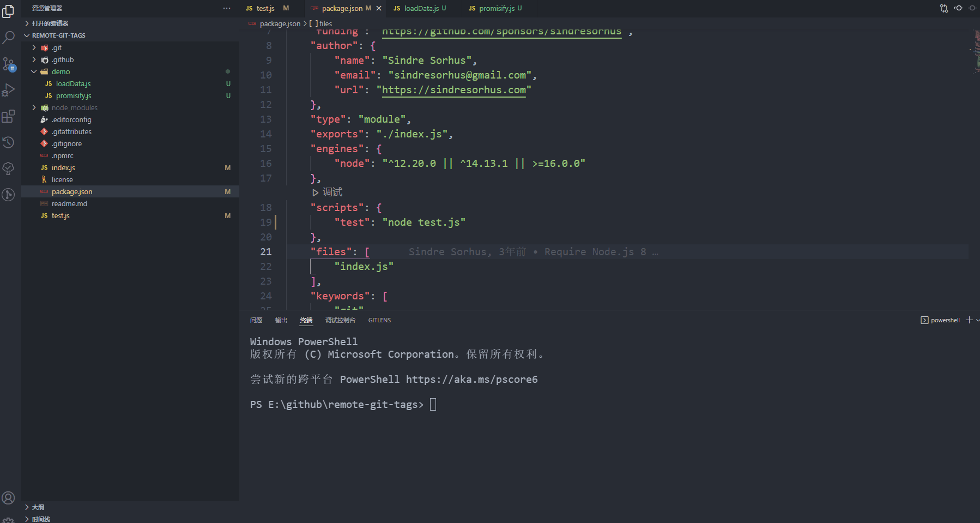Expand the Timeline section at the bottom

(x=41, y=519)
